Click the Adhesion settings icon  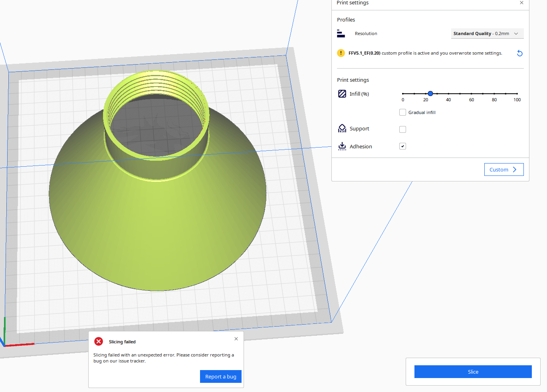(x=342, y=146)
